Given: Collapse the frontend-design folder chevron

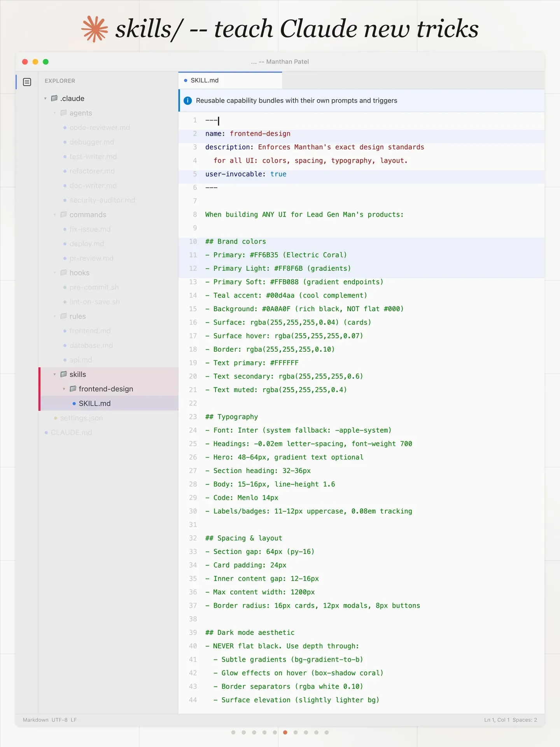Looking at the screenshot, I should [64, 389].
